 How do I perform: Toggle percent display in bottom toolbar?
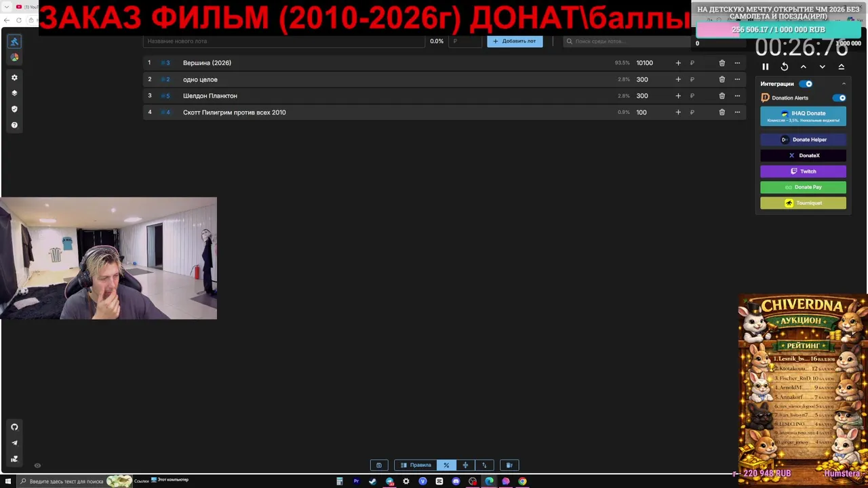pyautogui.click(x=446, y=465)
